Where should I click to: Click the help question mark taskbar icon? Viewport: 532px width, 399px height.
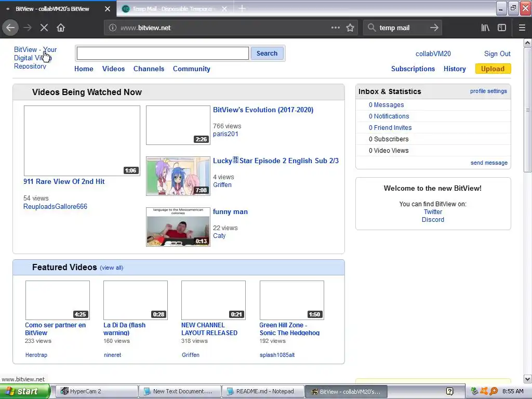pyautogui.click(x=449, y=392)
